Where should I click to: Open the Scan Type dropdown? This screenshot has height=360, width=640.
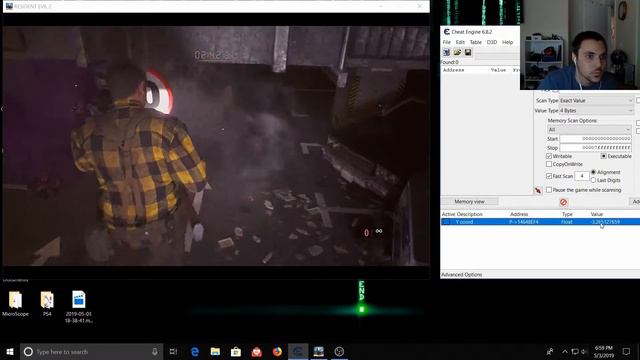tap(596, 100)
